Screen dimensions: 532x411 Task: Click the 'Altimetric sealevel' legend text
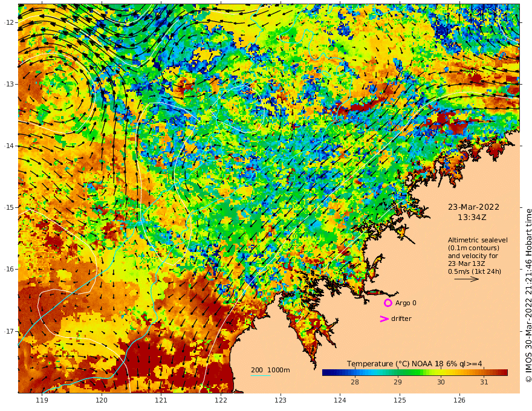click(478, 240)
